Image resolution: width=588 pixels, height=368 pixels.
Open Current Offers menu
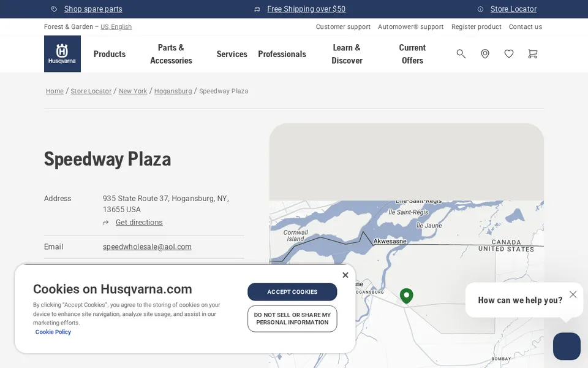pyautogui.click(x=412, y=54)
